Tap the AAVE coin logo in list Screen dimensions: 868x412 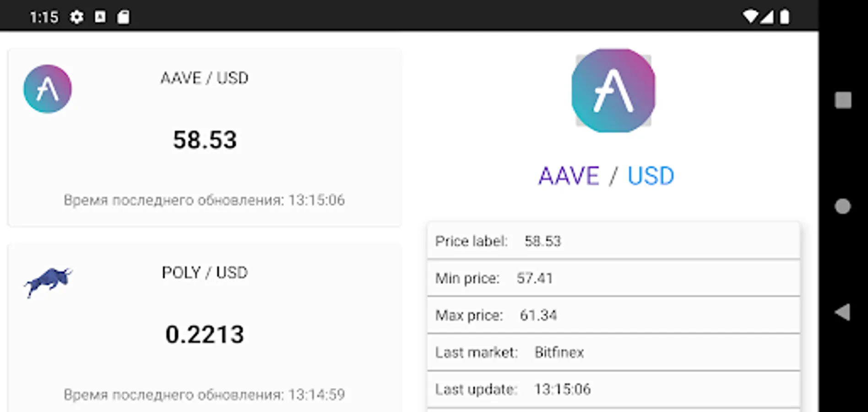48,89
